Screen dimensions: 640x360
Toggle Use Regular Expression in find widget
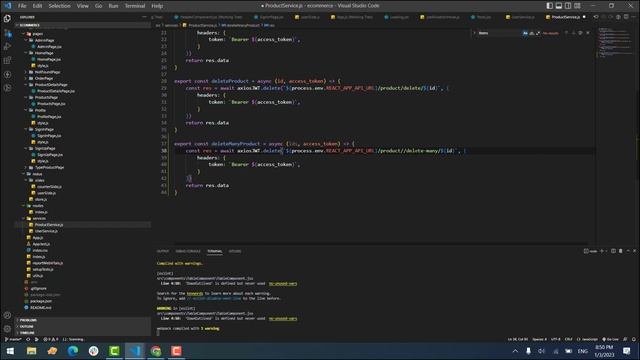click(538, 33)
